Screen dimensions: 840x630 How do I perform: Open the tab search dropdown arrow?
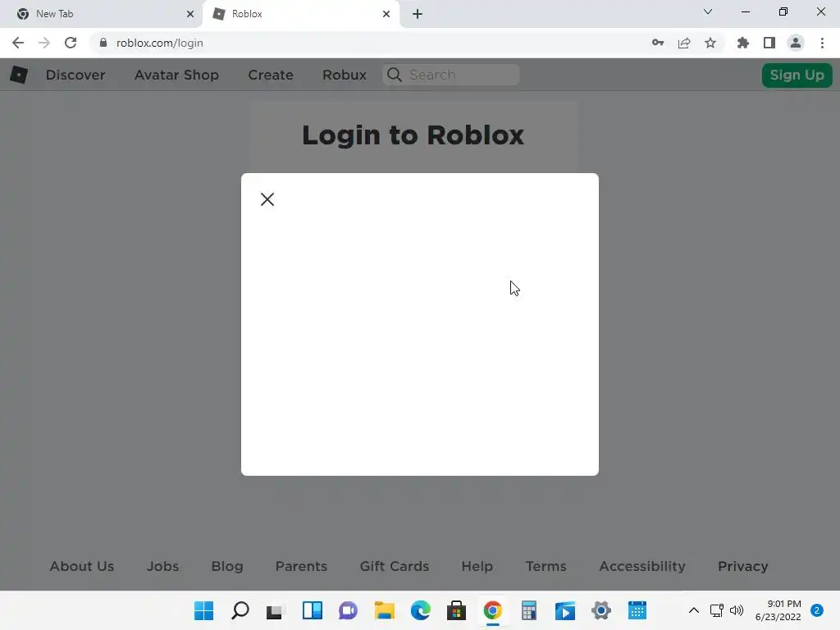tap(708, 11)
